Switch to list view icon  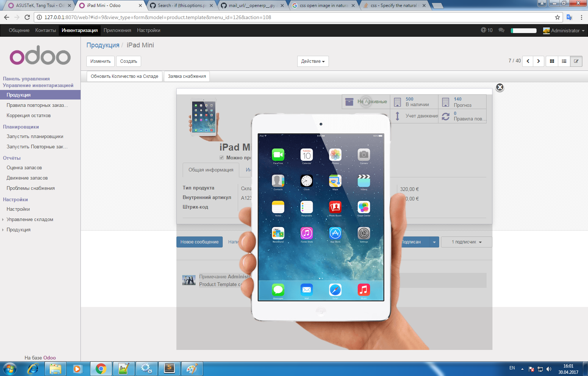click(x=564, y=61)
